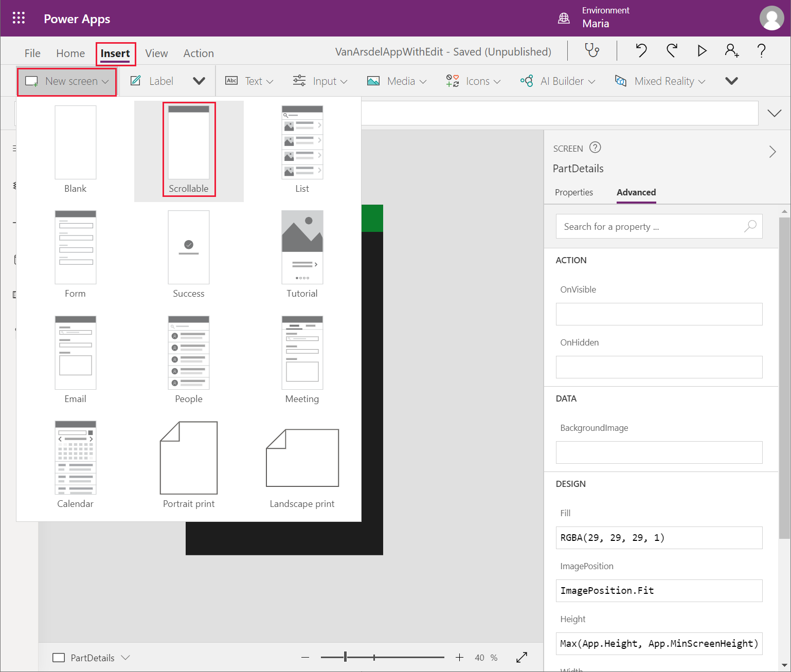Image resolution: width=791 pixels, height=672 pixels.
Task: Switch to the View tab
Action: 156,53
